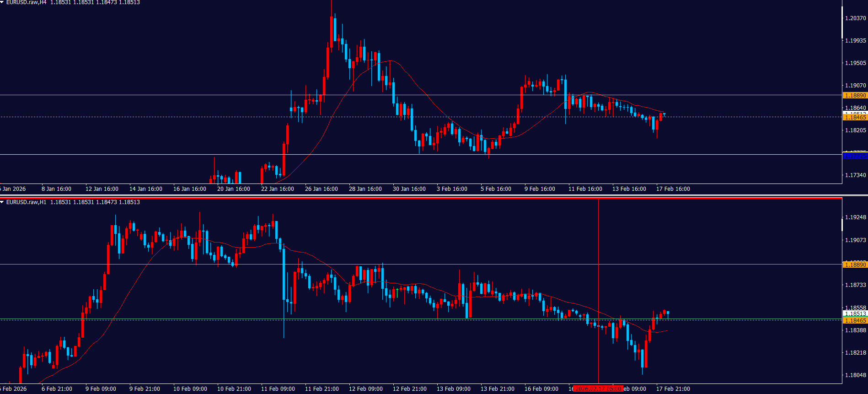Click the orange 1.18465 label on H4 chart
This screenshot has height=394, width=868.
coord(855,118)
